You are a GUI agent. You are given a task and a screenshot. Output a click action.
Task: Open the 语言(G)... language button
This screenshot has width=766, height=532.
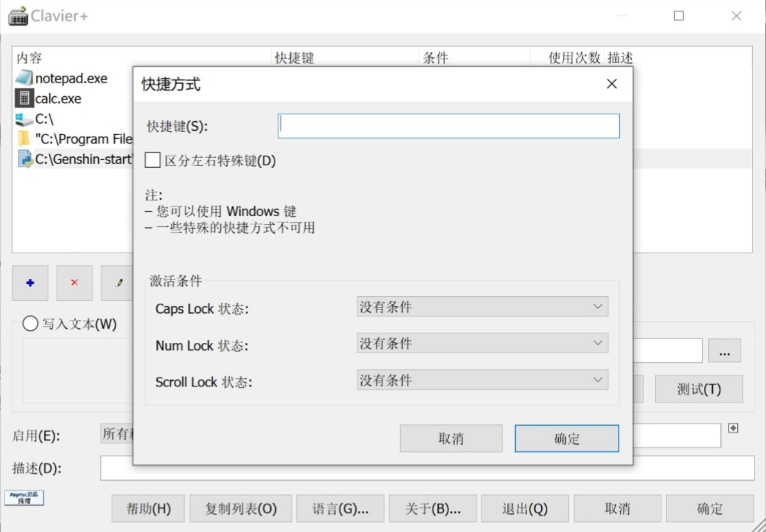[341, 508]
